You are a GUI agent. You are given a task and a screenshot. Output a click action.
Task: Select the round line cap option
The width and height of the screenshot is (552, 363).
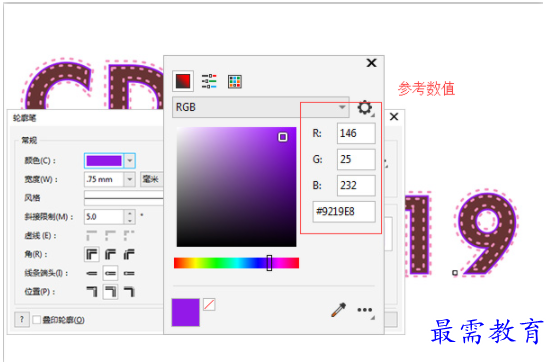point(110,273)
